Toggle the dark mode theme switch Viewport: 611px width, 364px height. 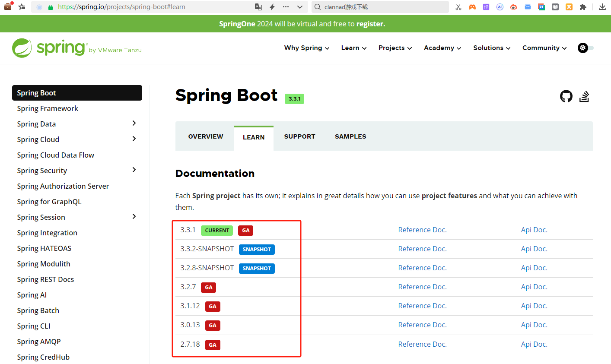(586, 48)
